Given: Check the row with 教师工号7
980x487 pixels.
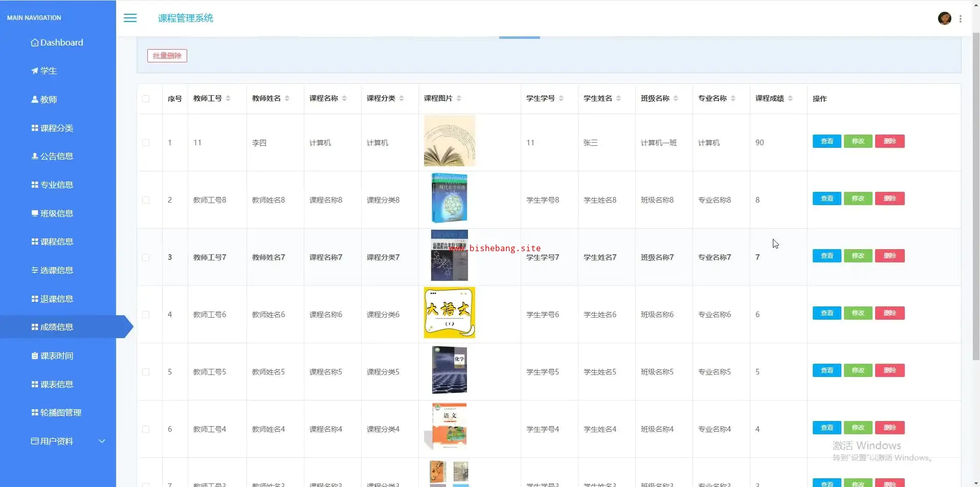Looking at the screenshot, I should click(x=146, y=257).
